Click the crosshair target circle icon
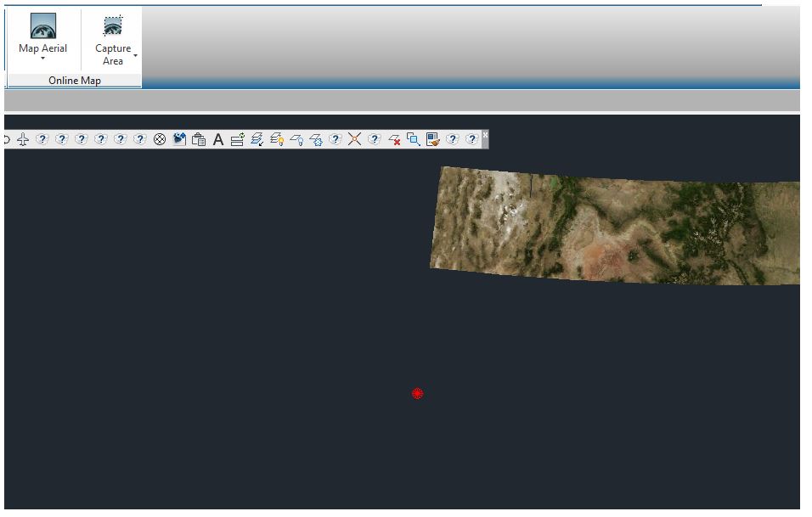Screen dimensions: 812x517 tap(159, 139)
